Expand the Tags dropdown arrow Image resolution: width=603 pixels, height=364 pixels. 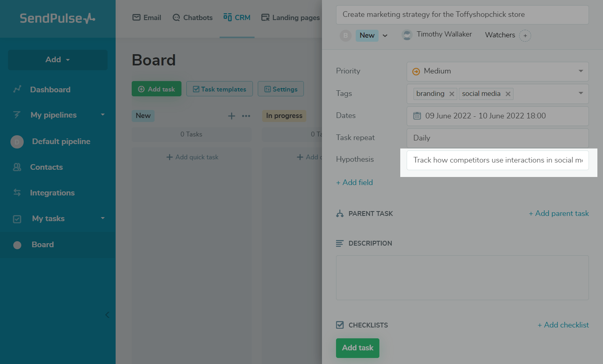click(581, 93)
